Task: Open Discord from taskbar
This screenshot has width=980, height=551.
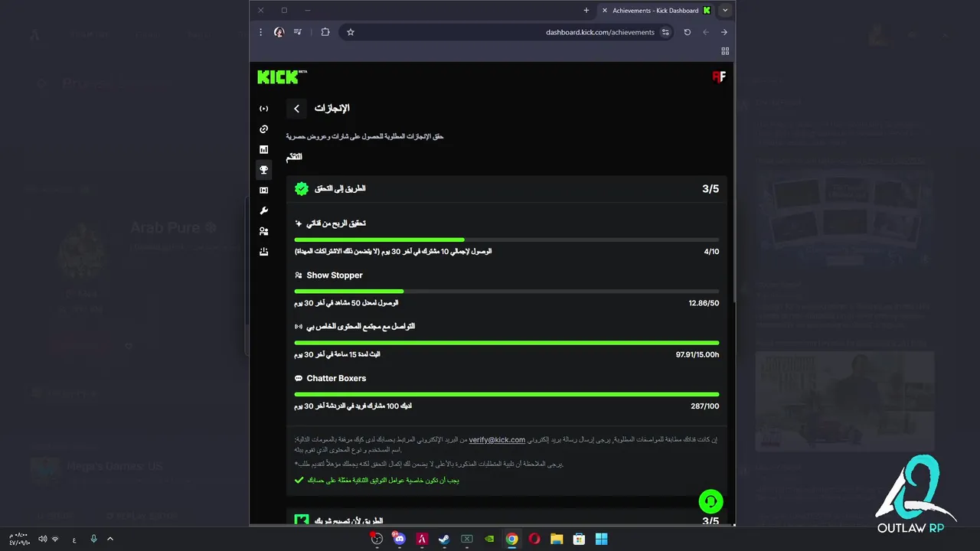Action: tap(399, 539)
